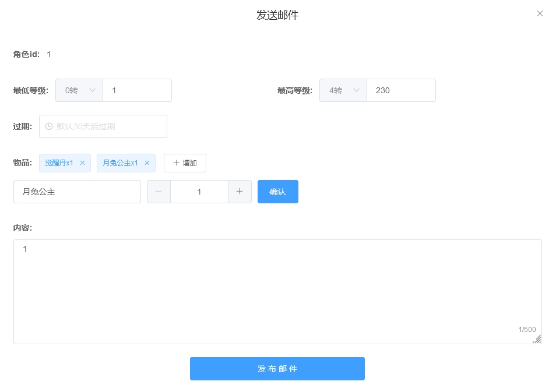Remove the 月兔公主x1 item tag
This screenshot has width=556, height=392.
coord(147,163)
